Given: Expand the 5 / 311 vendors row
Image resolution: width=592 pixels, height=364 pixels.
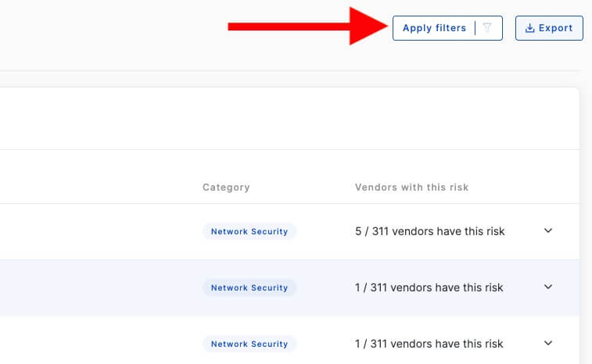Looking at the screenshot, I should (548, 230).
